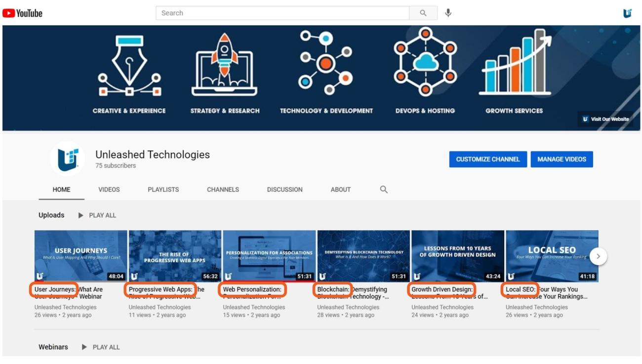This screenshot has height=364, width=642.
Task: Open the Playlists tab
Action: tap(163, 190)
